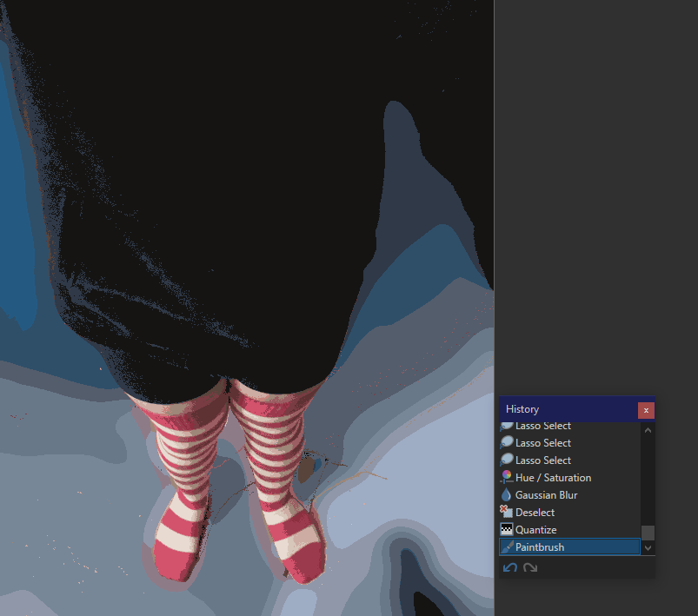Redo using the History panel's redo arrow
698x616 pixels.
pyautogui.click(x=530, y=567)
